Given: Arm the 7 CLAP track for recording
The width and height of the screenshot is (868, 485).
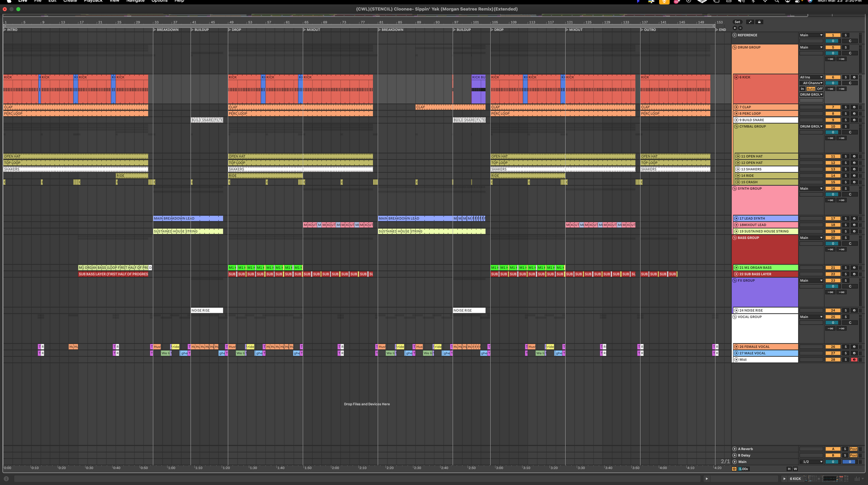Looking at the screenshot, I should [854, 107].
